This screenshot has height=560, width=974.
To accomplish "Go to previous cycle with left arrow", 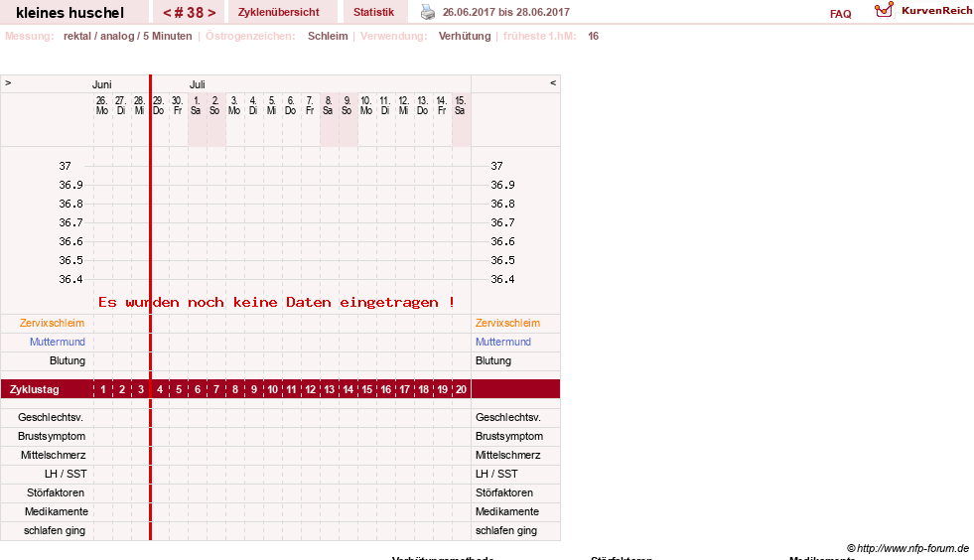I will 167,13.
